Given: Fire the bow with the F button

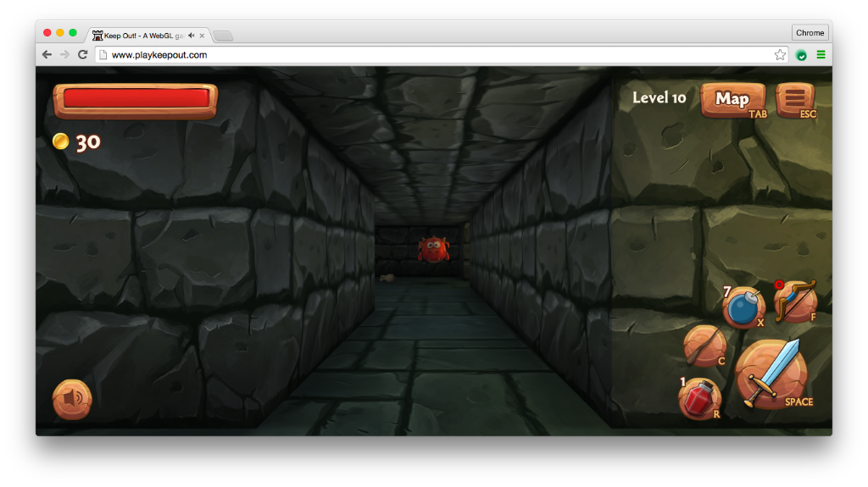Looking at the screenshot, I should pyautogui.click(x=795, y=302).
